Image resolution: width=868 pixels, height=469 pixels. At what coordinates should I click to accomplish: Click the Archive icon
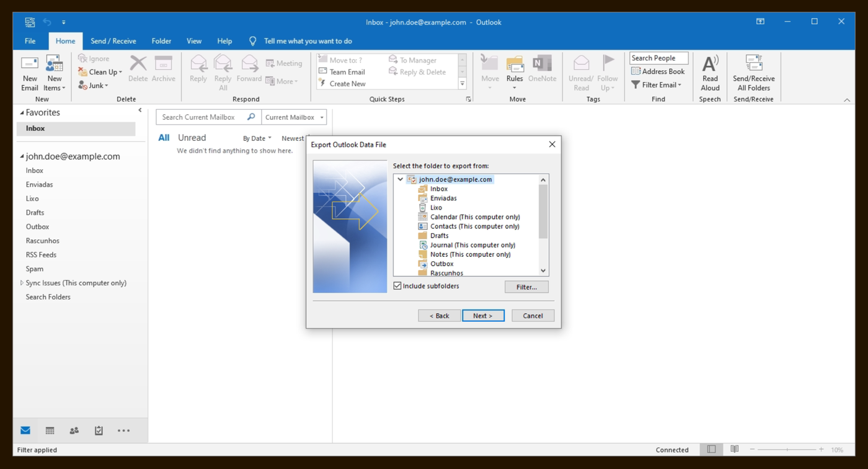[x=164, y=69]
